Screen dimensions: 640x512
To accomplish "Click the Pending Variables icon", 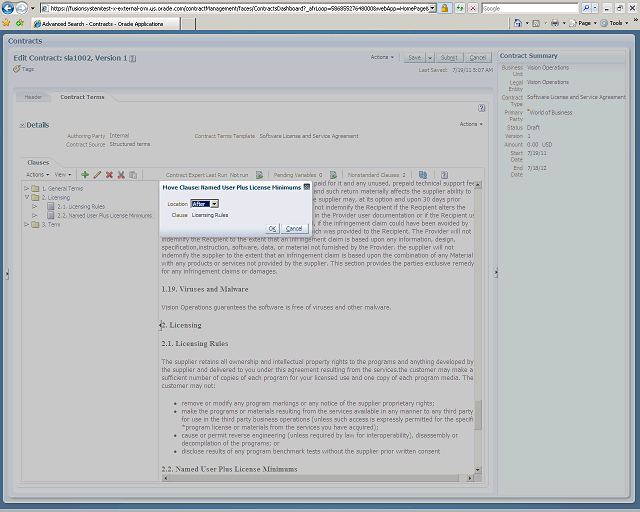I will [333, 175].
